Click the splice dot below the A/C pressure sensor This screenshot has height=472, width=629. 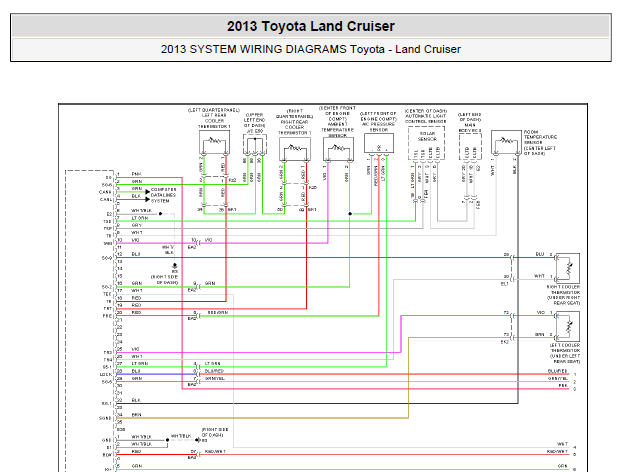[x=350, y=214]
